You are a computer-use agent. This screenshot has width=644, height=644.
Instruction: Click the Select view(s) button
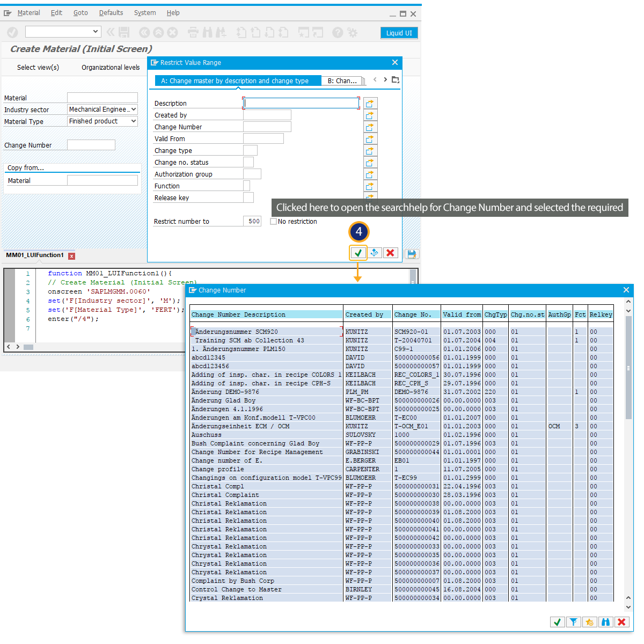coord(38,68)
